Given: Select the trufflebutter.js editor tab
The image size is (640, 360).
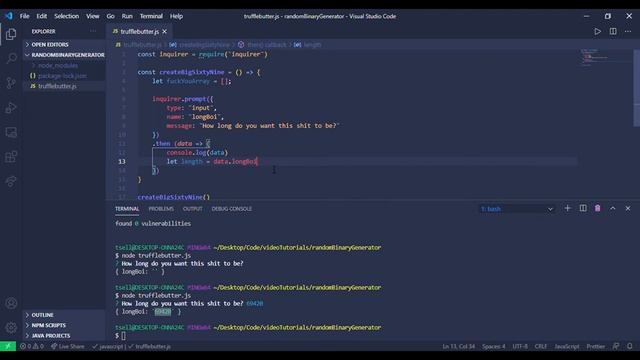Looking at the screenshot, I should (x=140, y=31).
